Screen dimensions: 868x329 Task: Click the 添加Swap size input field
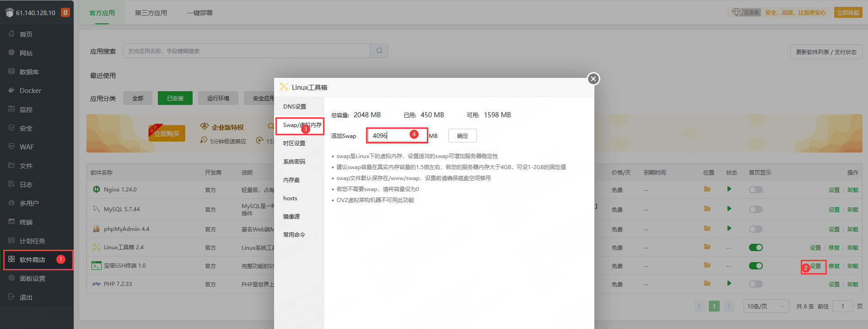coord(397,136)
